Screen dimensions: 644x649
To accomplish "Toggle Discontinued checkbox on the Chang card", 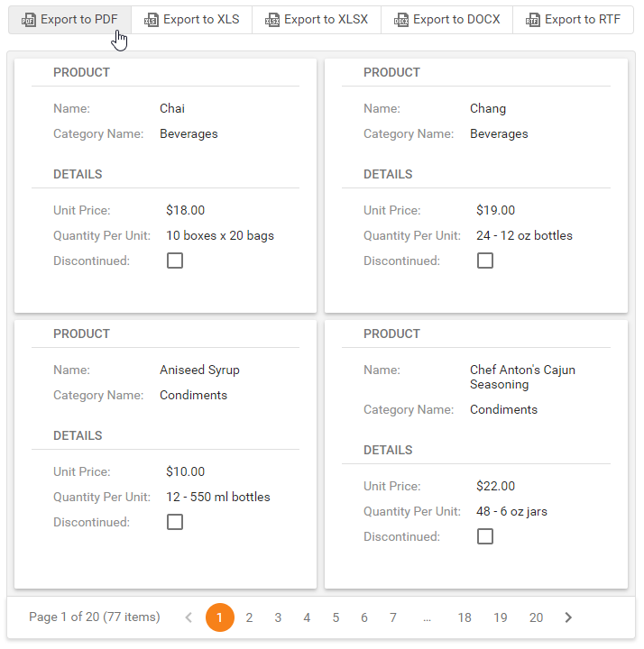I will pyautogui.click(x=485, y=261).
